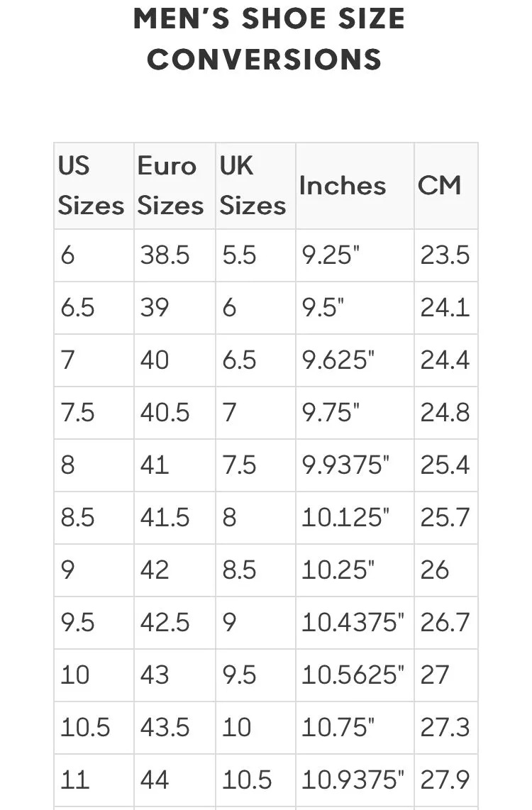
Task: Select Euro size 42 cell
Action: coord(174,570)
